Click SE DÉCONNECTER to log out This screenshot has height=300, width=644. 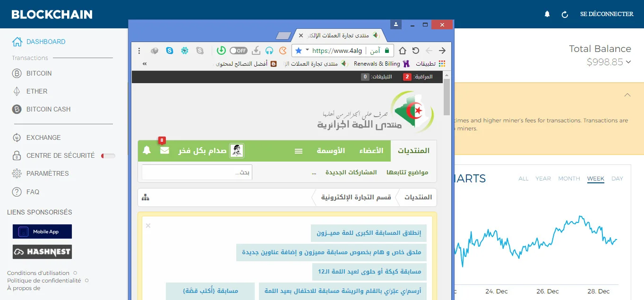[607, 14]
